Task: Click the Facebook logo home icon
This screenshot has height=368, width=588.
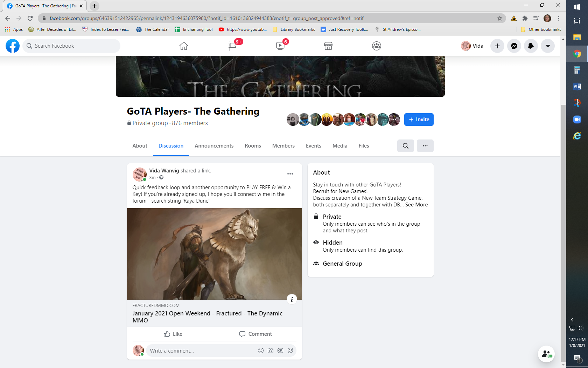Action: point(13,46)
